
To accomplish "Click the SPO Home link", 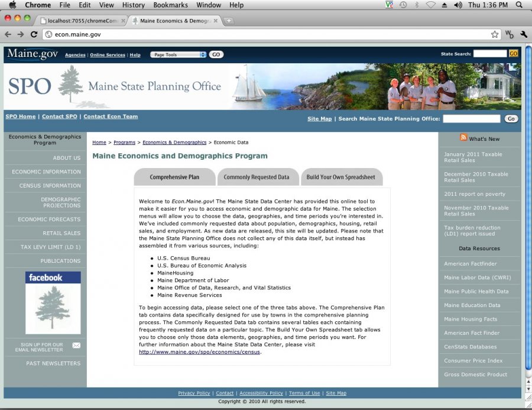I will pos(20,117).
